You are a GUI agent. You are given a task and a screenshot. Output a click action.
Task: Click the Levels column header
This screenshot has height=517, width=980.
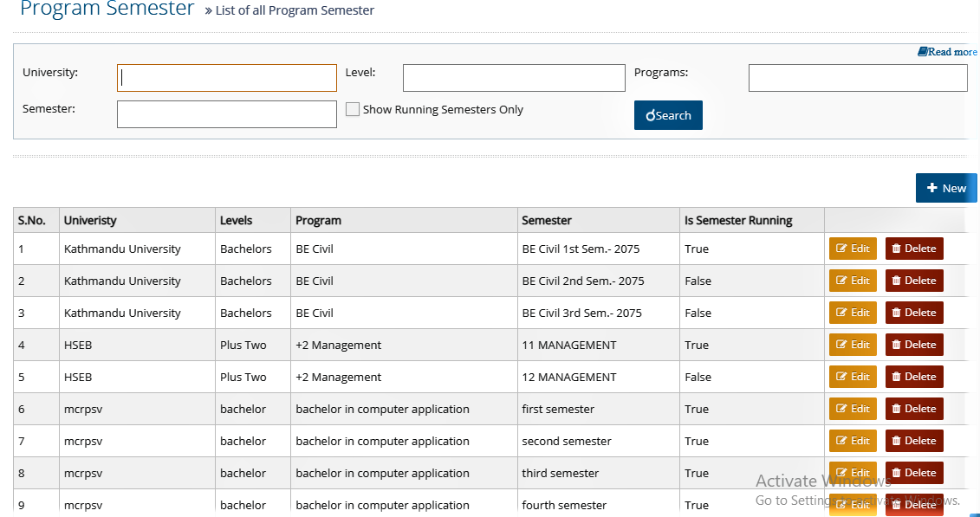coord(253,221)
